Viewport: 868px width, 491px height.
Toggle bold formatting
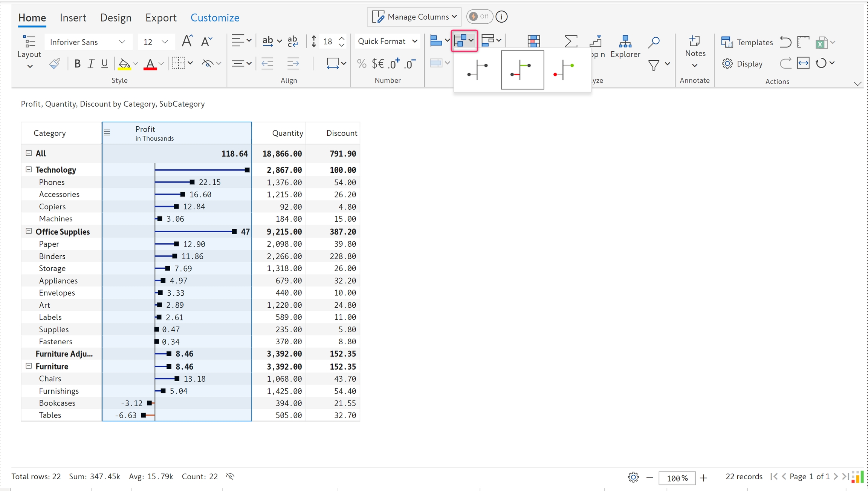tap(77, 64)
